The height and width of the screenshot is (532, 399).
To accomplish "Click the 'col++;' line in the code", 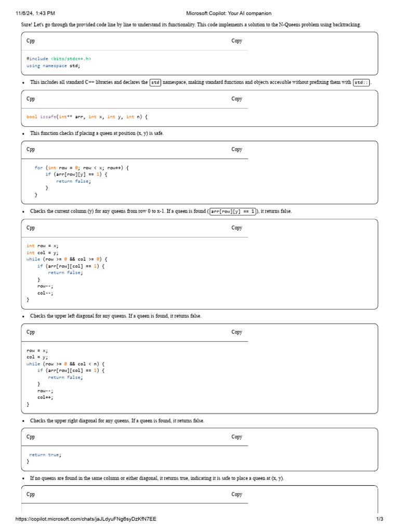I will pyautogui.click(x=45, y=397).
